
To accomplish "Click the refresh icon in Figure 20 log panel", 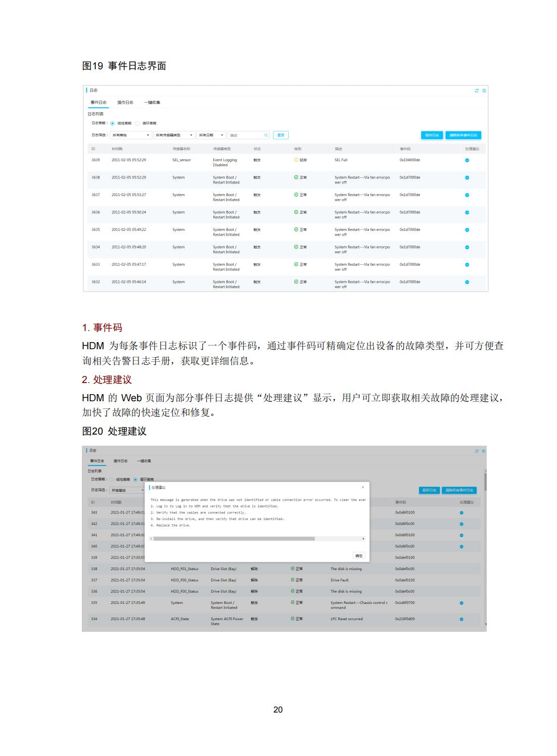I will 476,451.
